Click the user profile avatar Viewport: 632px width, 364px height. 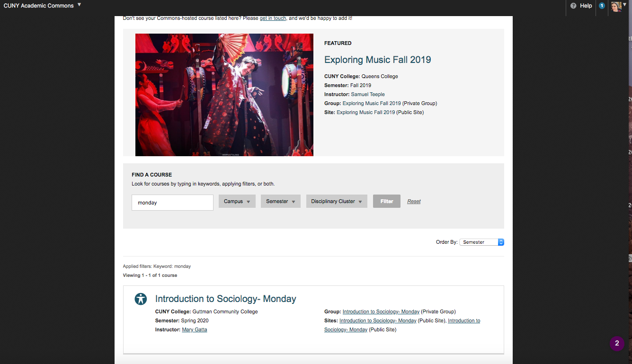click(616, 6)
